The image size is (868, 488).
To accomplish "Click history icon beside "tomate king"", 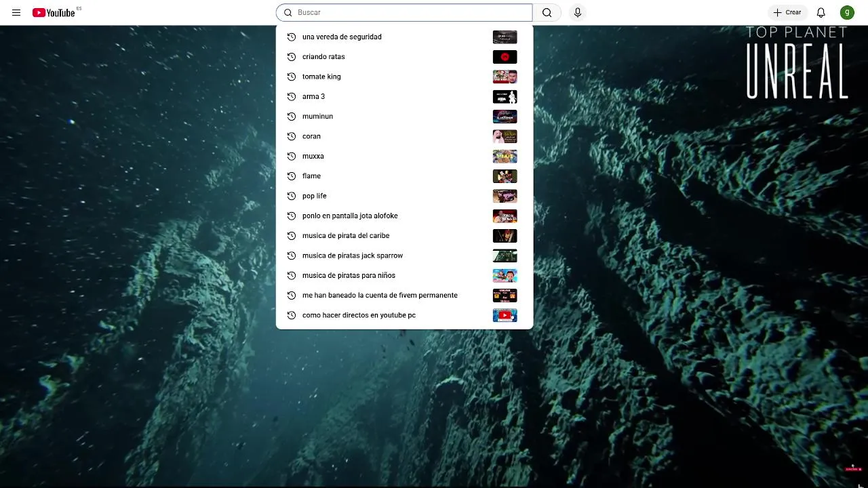I will click(x=292, y=77).
